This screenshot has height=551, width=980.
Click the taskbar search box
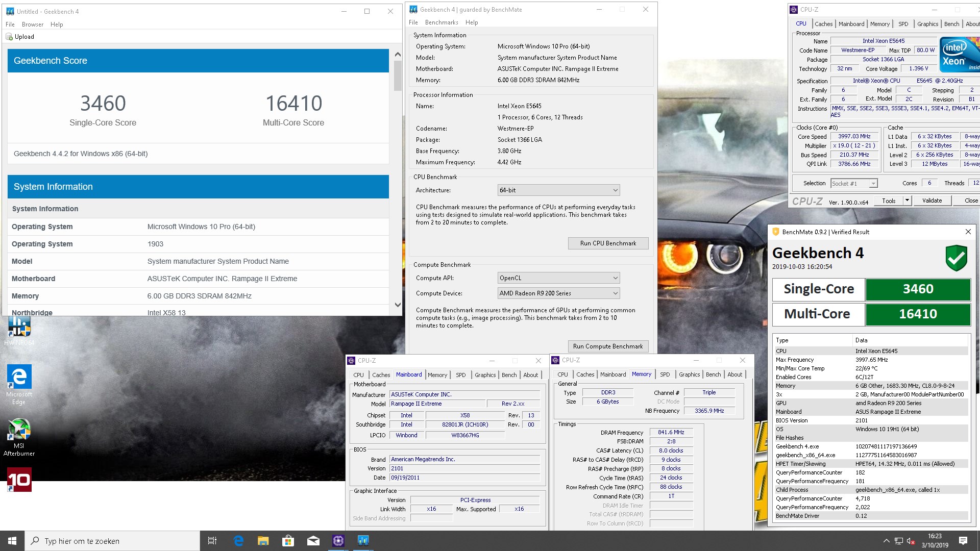click(112, 541)
